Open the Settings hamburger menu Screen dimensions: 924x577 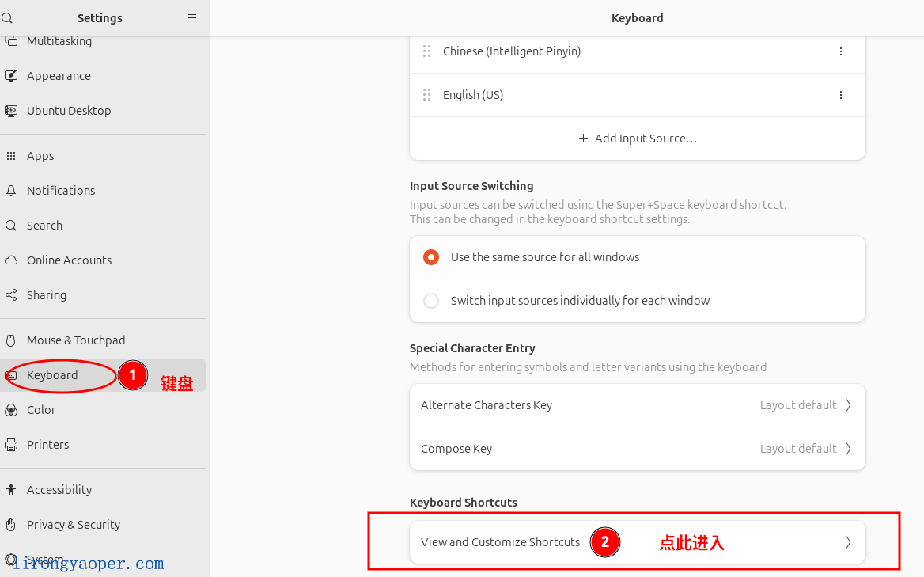191,17
